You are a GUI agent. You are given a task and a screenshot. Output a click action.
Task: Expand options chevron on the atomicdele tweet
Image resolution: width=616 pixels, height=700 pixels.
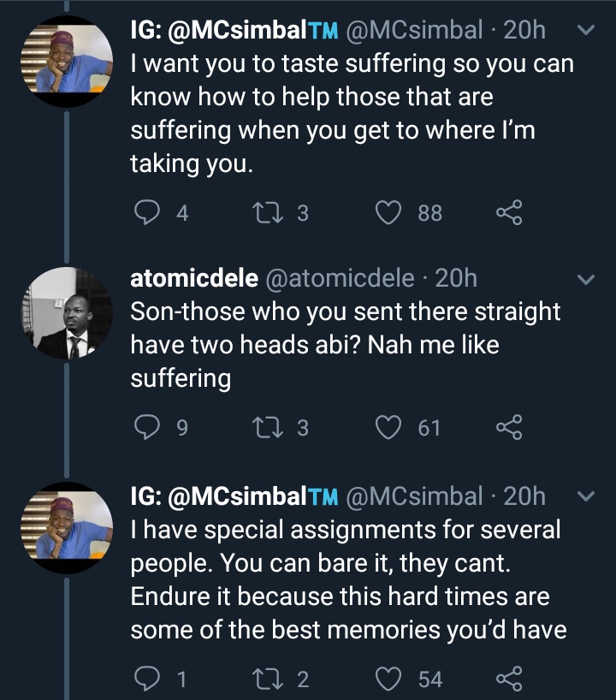point(586,280)
